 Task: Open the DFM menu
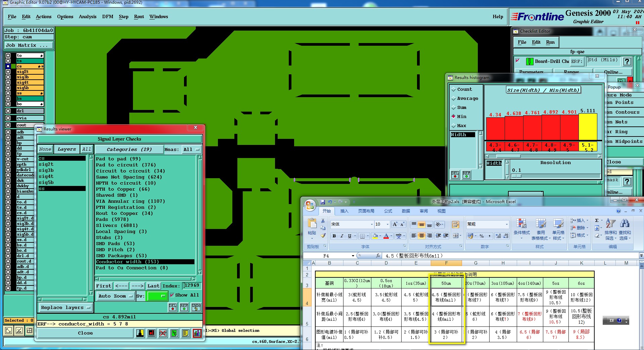pyautogui.click(x=108, y=16)
